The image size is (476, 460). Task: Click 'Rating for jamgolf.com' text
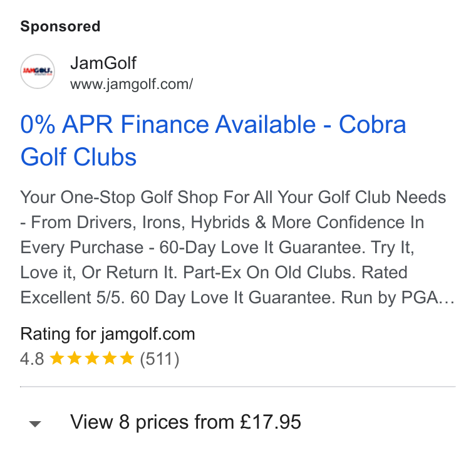(108, 334)
